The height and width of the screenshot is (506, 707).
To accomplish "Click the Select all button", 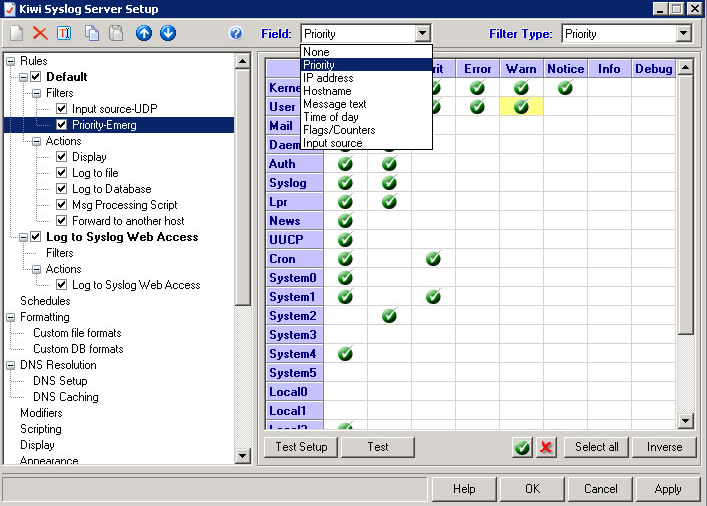I will [x=597, y=447].
